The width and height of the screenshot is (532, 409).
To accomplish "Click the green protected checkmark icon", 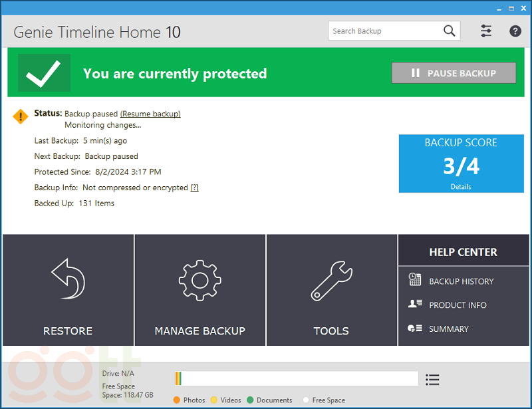I will coord(44,73).
